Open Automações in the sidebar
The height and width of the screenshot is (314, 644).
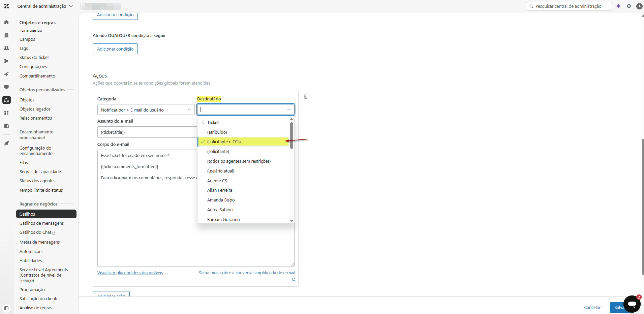[x=31, y=252]
